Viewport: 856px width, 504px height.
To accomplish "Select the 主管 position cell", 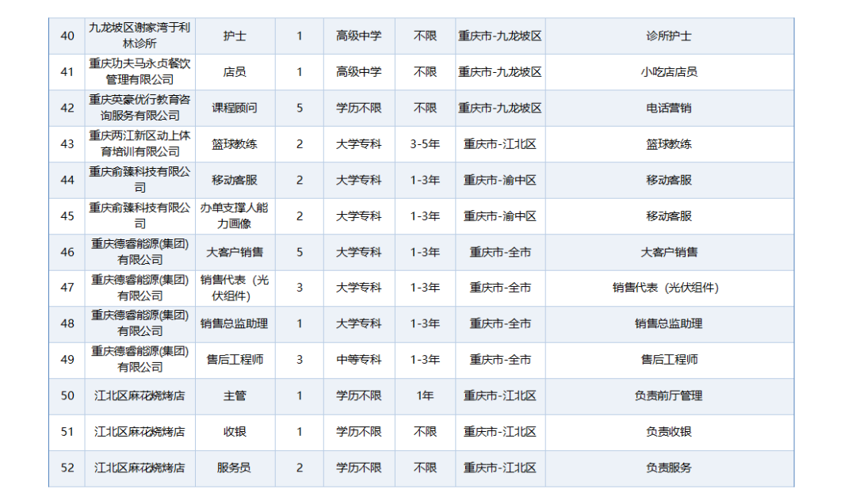I will coord(234,395).
